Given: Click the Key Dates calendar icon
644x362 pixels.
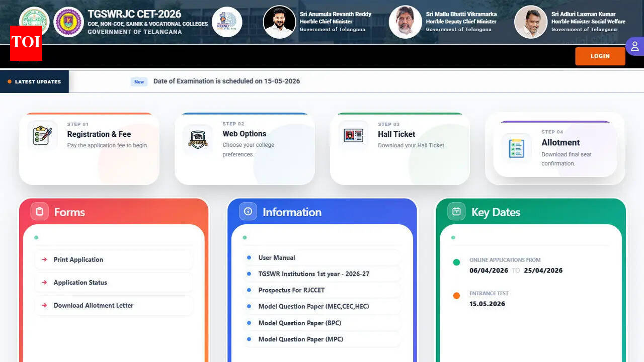Looking at the screenshot, I should (x=456, y=212).
